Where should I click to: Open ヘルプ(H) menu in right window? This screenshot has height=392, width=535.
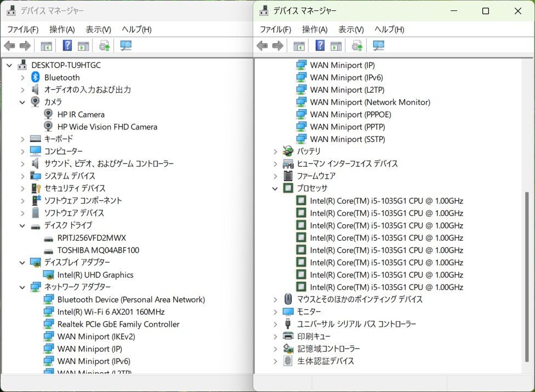(389, 30)
